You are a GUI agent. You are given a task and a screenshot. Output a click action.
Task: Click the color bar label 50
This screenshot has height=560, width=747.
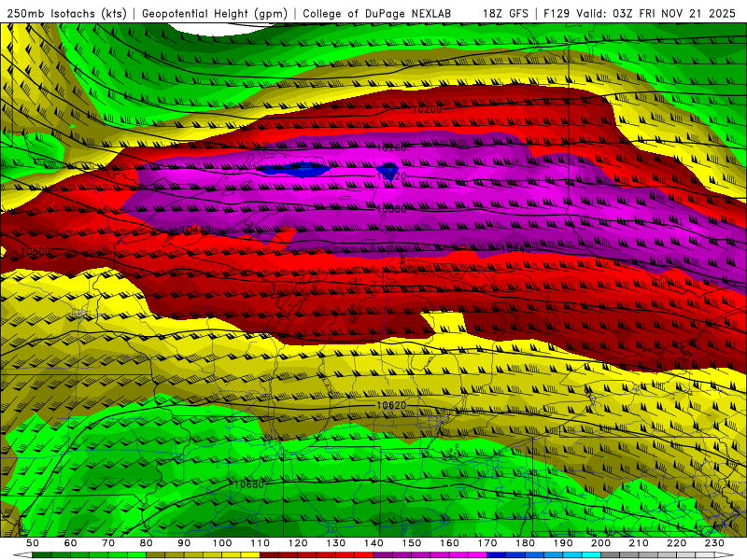[x=32, y=543]
